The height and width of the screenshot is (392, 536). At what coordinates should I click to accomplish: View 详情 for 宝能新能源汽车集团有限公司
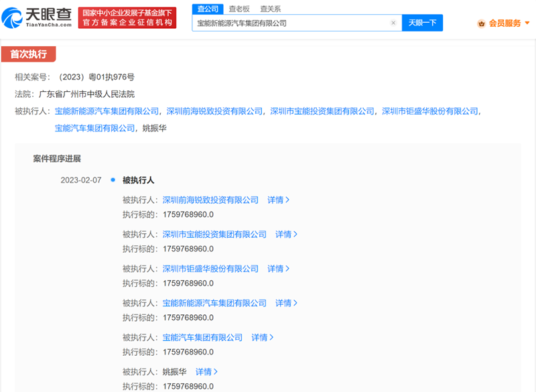click(x=286, y=304)
